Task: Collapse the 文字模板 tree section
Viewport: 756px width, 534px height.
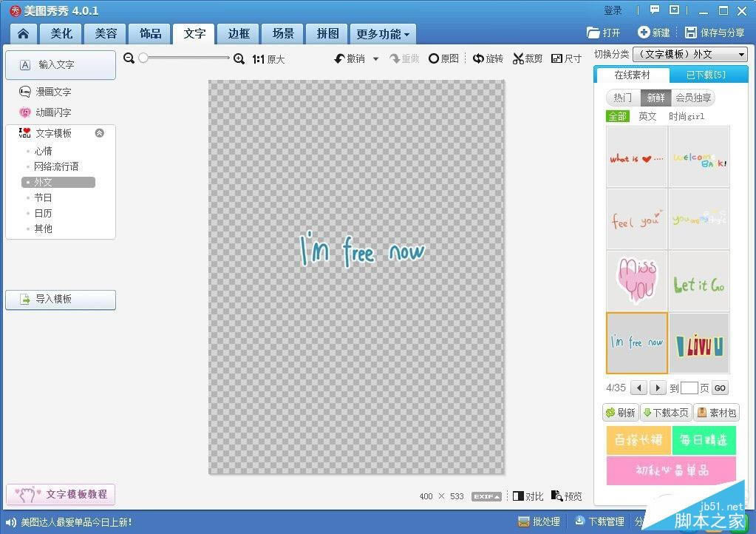Action: click(100, 133)
